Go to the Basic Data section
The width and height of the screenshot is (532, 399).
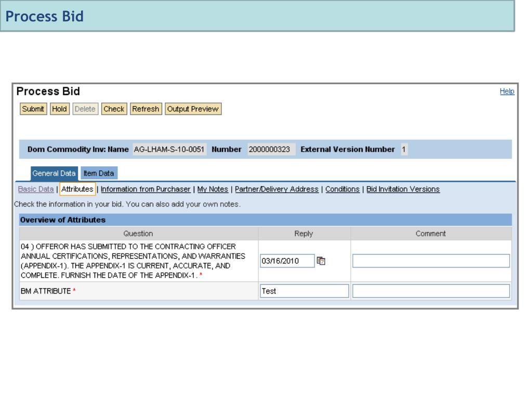(36, 189)
